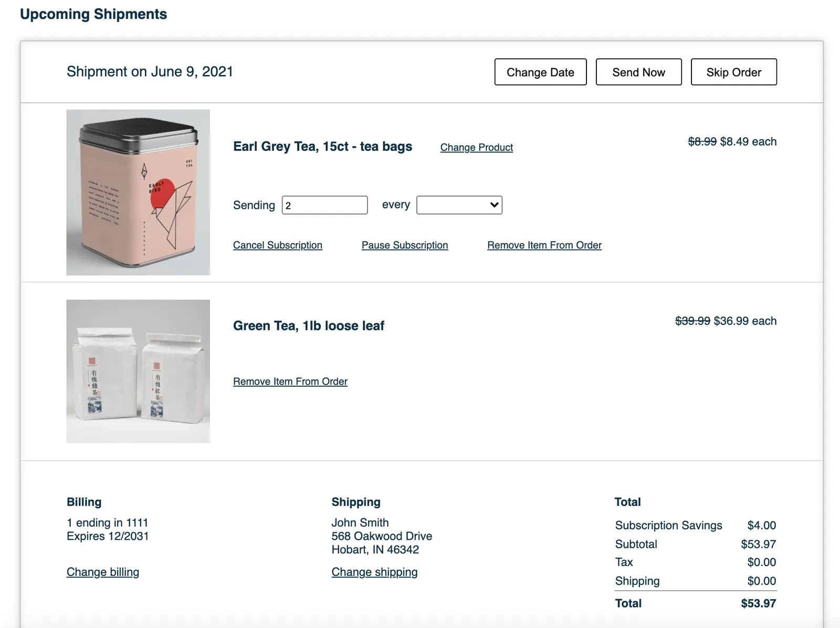840x628 pixels.
Task: Click 'Expires 12/2031' text
Action: pyautogui.click(x=108, y=536)
